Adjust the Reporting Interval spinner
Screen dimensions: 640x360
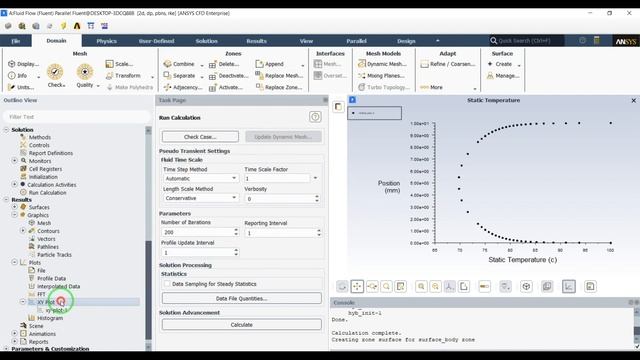[x=319, y=233]
